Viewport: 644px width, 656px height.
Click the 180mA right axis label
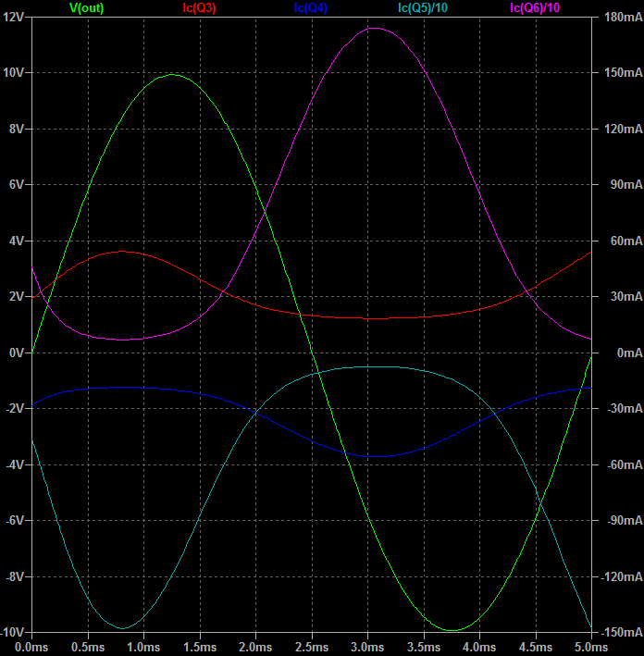tap(623, 18)
